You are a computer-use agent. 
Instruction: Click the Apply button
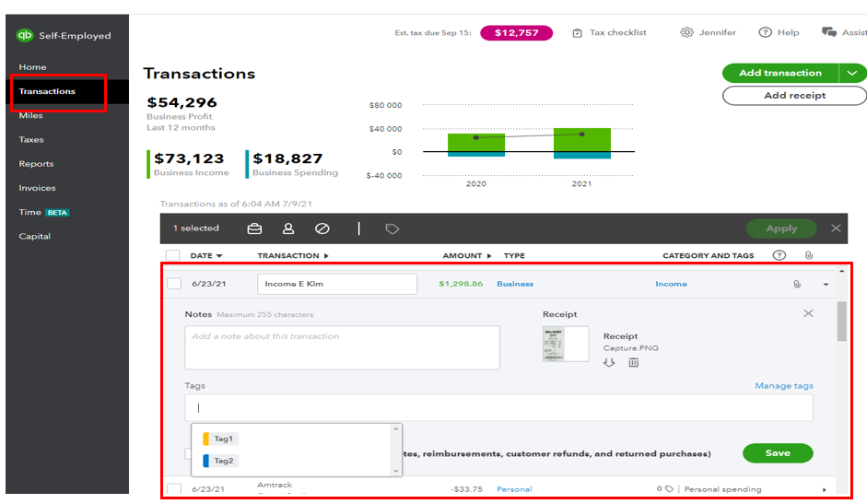(781, 228)
